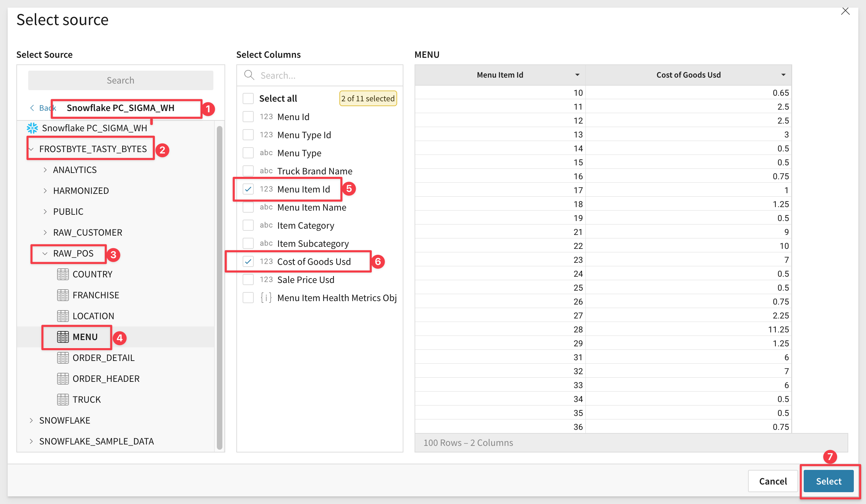Click the ORDER_HEADER table icon
The width and height of the screenshot is (866, 504).
pyautogui.click(x=63, y=379)
